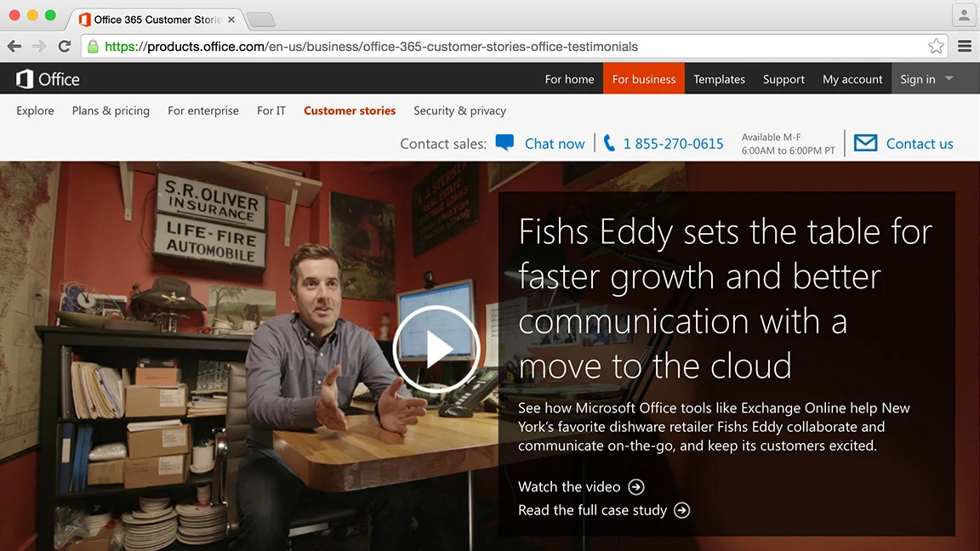Bookmark the page with the star icon
Viewport: 980px width, 551px height.
[x=936, y=46]
